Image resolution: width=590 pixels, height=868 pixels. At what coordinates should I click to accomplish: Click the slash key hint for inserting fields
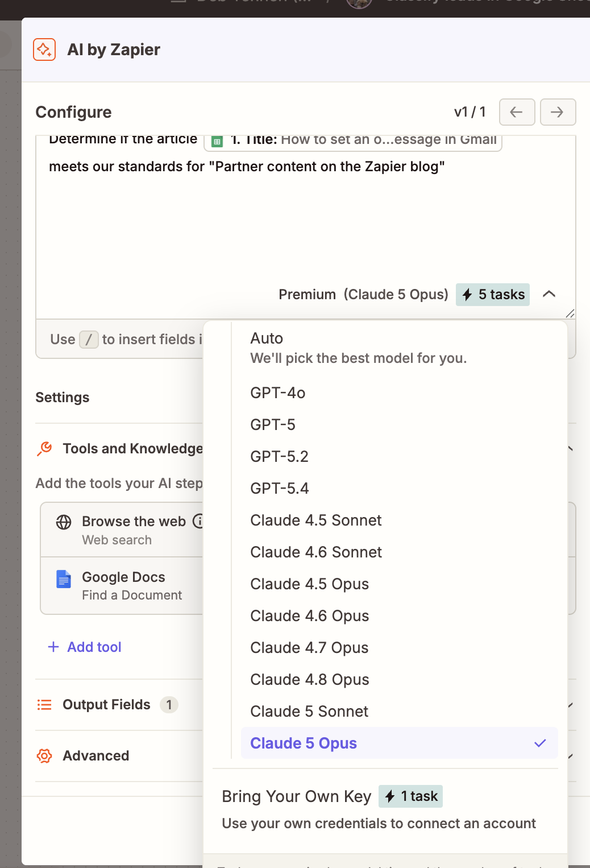pyautogui.click(x=89, y=340)
